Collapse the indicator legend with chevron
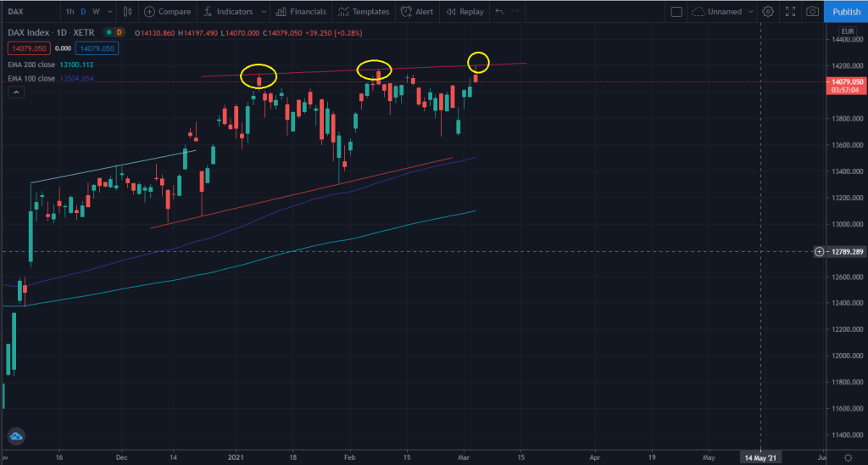Image resolution: width=868 pixels, height=465 pixels. [14, 92]
